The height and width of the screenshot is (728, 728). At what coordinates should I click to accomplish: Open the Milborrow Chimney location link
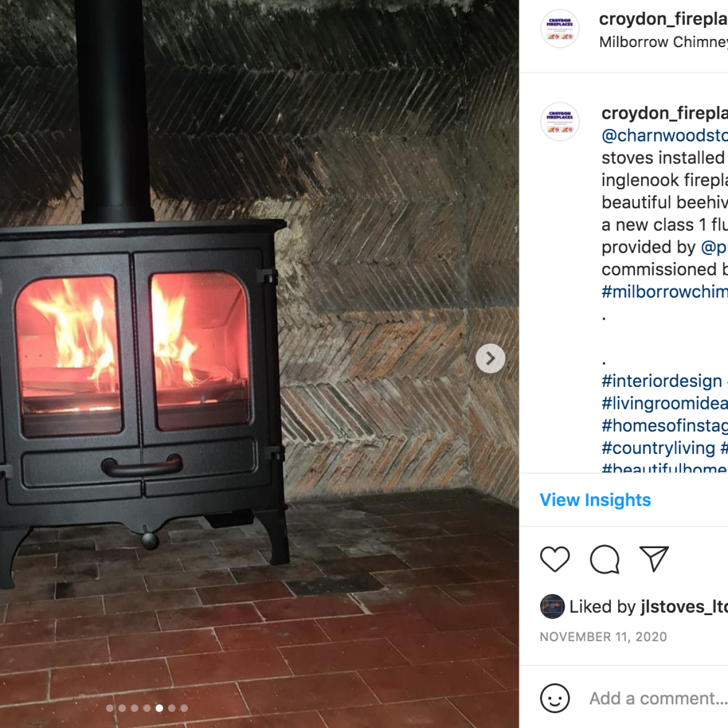(664, 42)
